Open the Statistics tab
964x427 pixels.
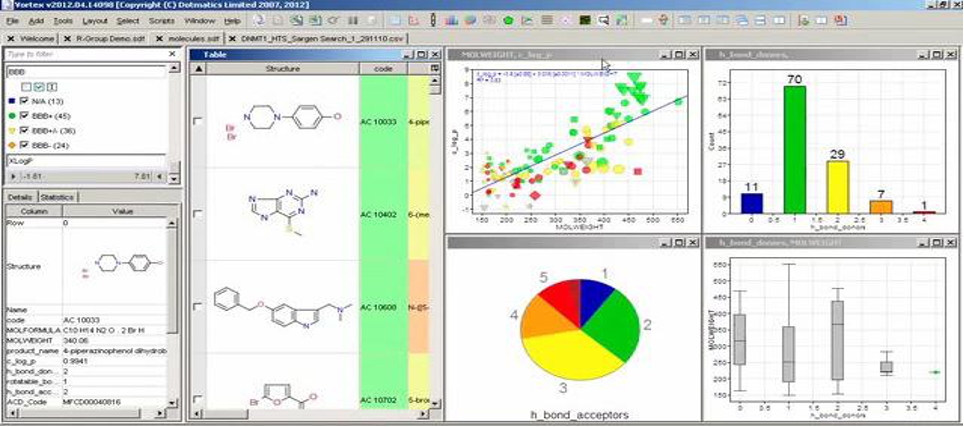pyautogui.click(x=56, y=198)
